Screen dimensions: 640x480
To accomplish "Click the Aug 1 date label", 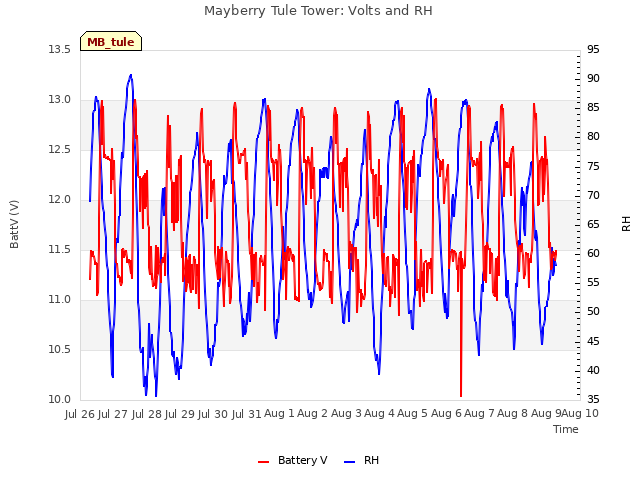I will [280, 413].
